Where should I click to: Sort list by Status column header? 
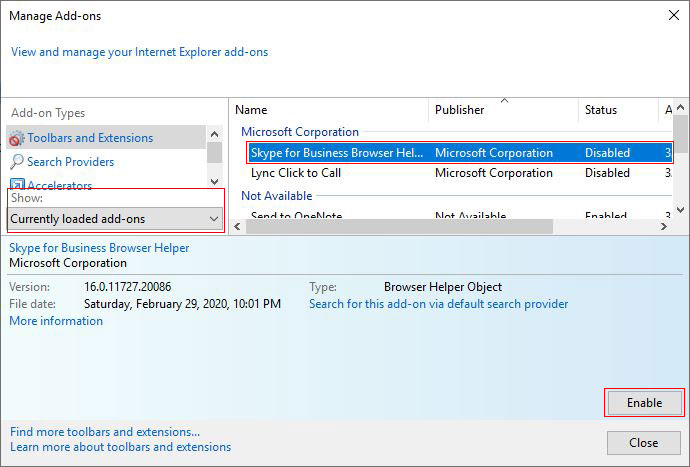click(x=601, y=110)
